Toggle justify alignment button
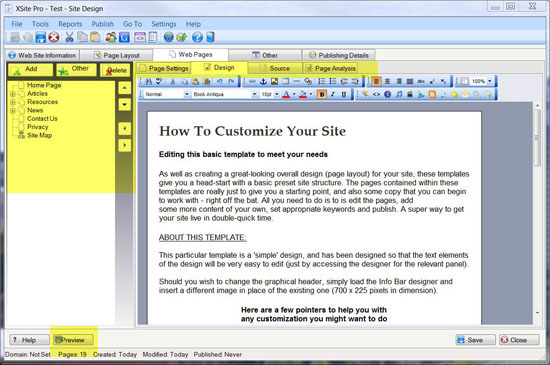This screenshot has height=365, width=550. 410,82
